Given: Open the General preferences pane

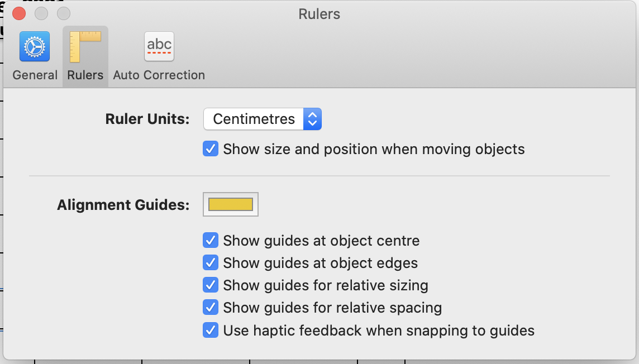Looking at the screenshot, I should [x=34, y=54].
